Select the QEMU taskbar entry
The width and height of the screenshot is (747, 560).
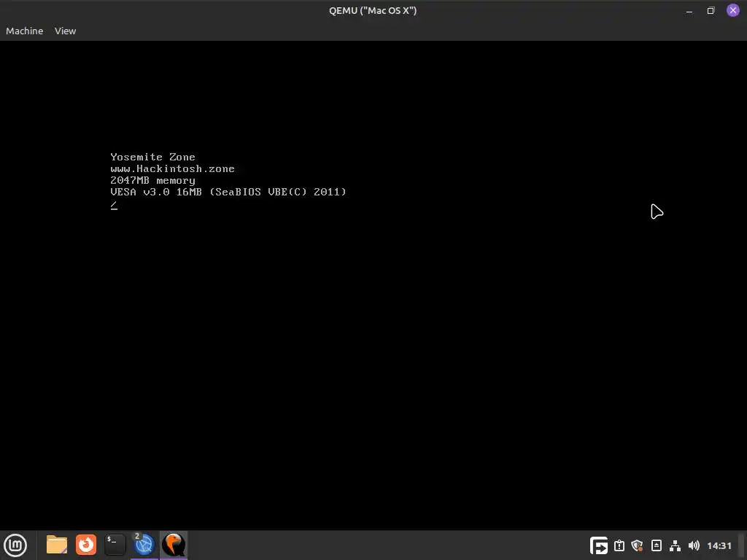tap(174, 545)
